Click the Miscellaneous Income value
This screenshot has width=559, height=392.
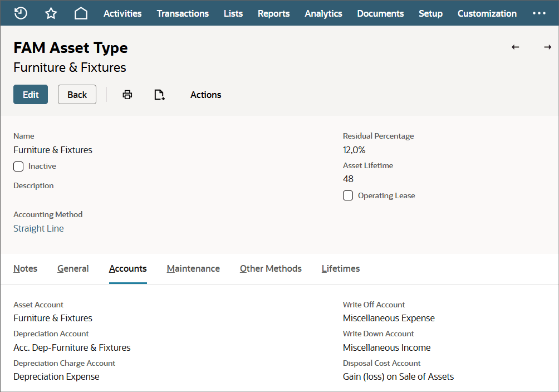pyautogui.click(x=386, y=347)
